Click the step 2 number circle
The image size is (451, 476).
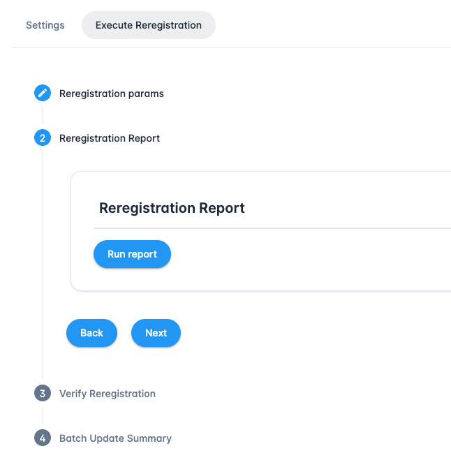(x=43, y=138)
